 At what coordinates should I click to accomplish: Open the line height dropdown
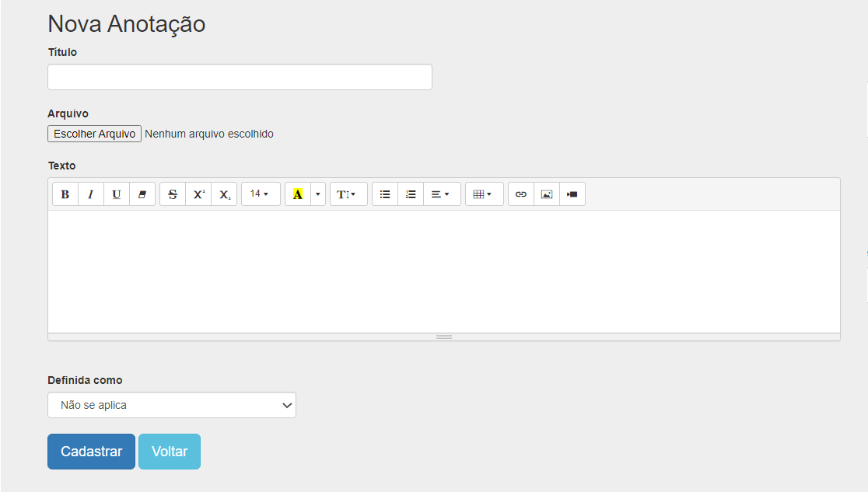pyautogui.click(x=348, y=194)
